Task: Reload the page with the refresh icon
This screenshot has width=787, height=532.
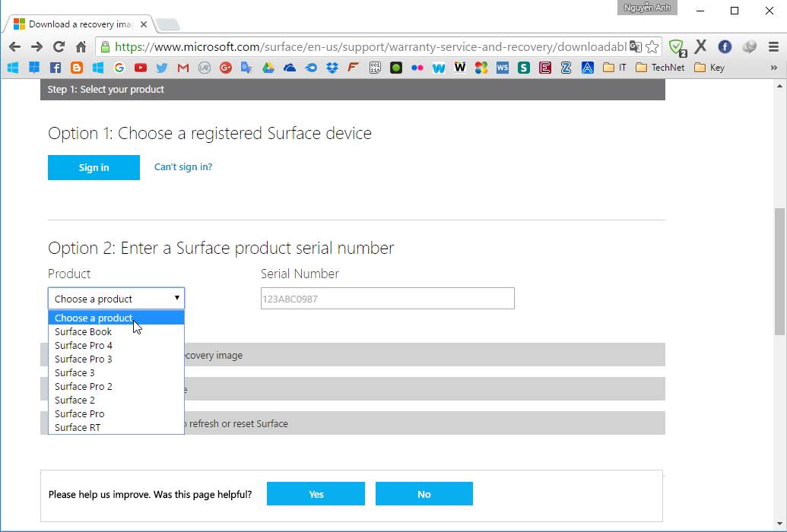Action: pyautogui.click(x=59, y=46)
